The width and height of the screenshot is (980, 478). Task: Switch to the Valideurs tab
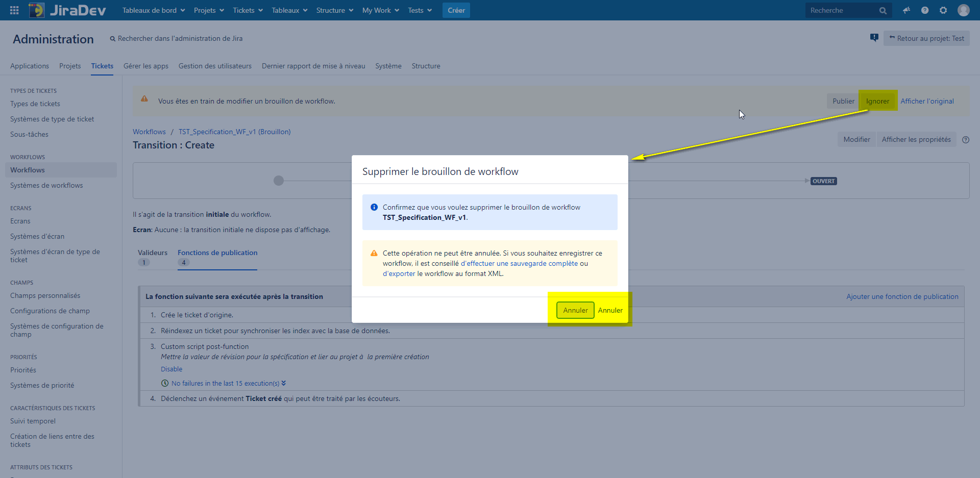(153, 257)
